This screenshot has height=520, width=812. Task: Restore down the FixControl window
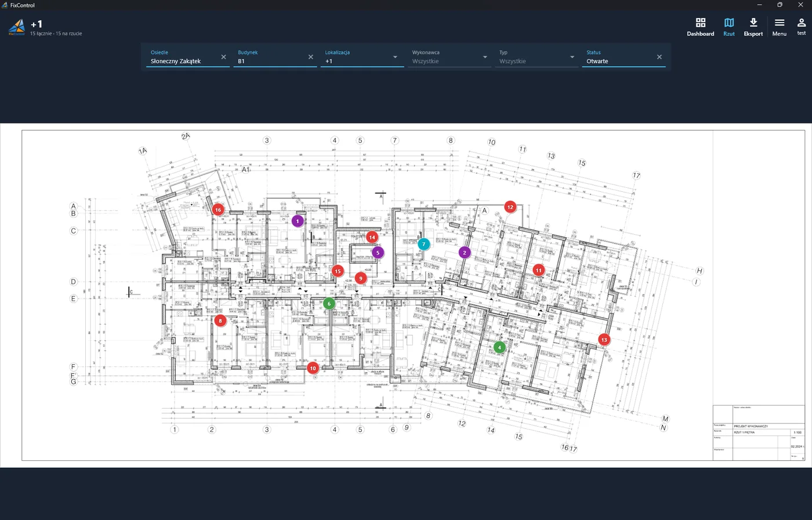coord(780,5)
